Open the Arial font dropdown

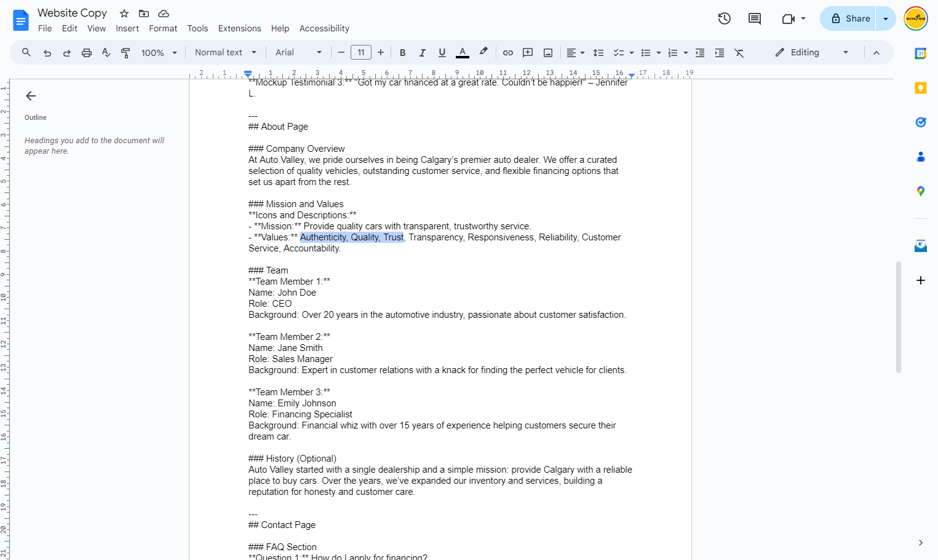pos(298,53)
